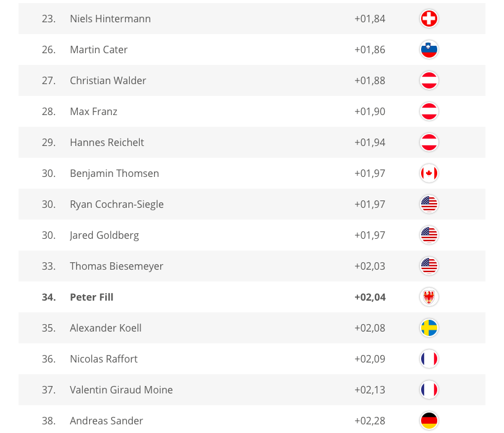Click the Swiss flag beside Niels Hintermann
The image size is (504, 433).
(x=429, y=19)
